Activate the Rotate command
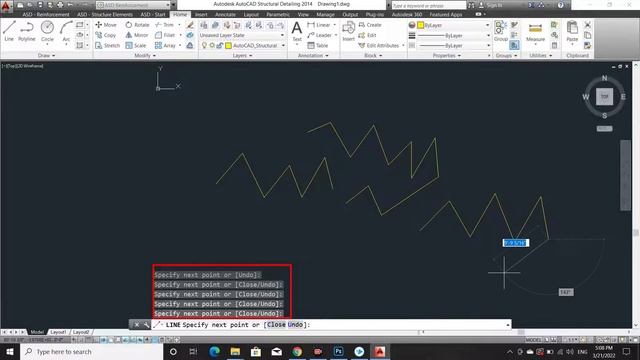This screenshot has width=640, height=360. tap(137, 25)
